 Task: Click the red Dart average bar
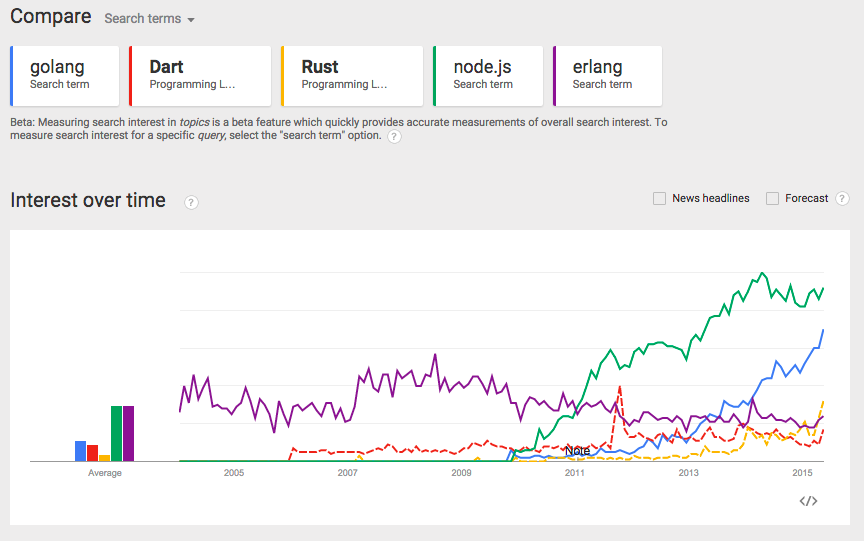point(93,453)
